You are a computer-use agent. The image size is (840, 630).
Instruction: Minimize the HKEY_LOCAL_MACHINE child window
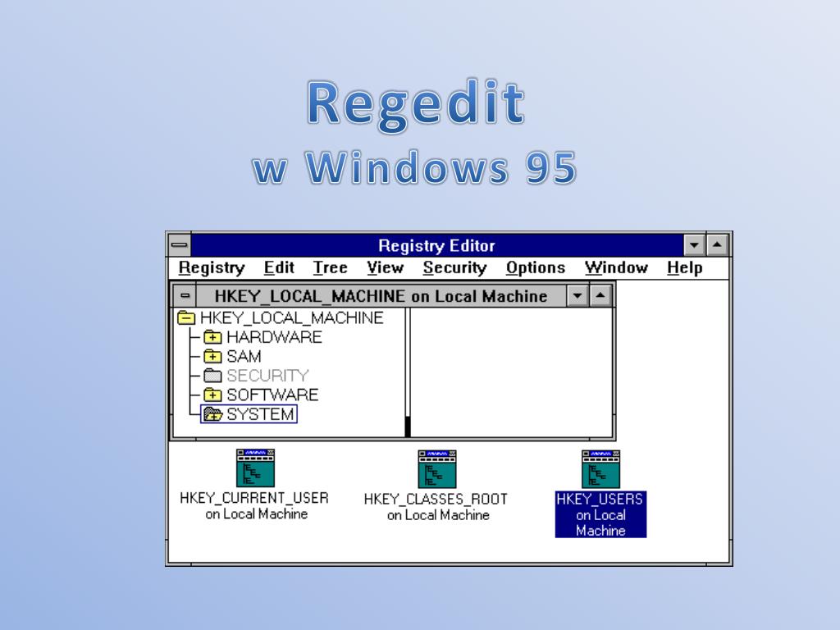tap(577, 295)
